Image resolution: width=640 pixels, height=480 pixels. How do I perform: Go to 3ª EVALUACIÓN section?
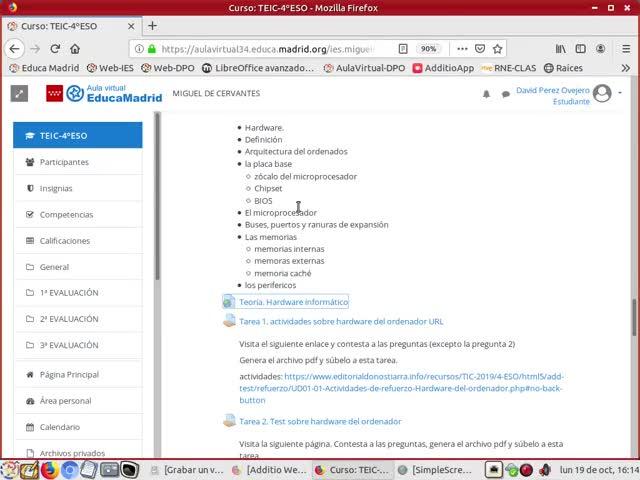tap(78, 345)
